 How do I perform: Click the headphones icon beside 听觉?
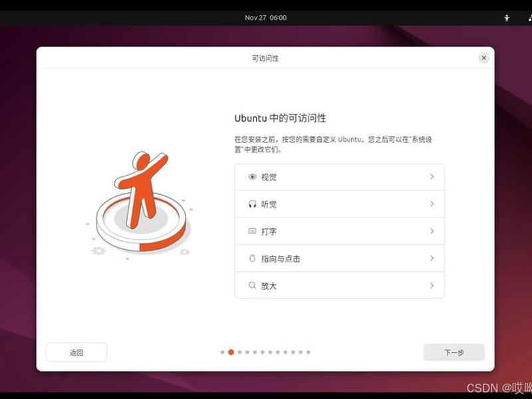[x=252, y=204]
